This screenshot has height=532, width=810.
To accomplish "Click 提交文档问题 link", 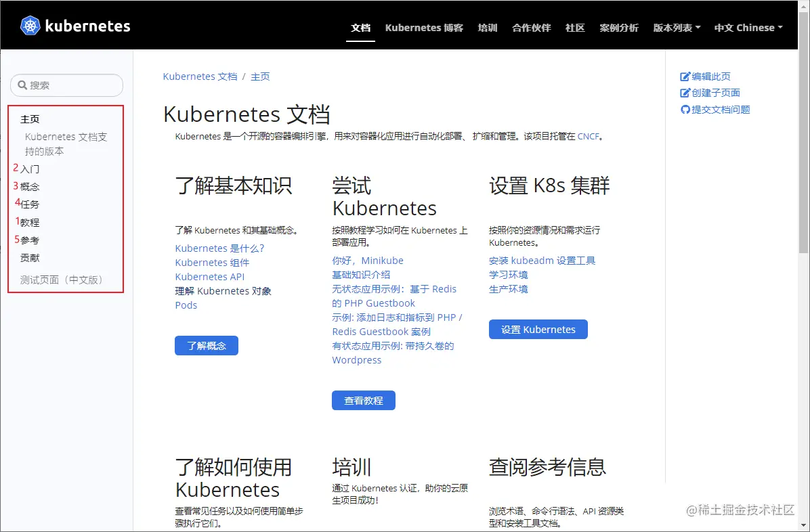I will point(721,110).
